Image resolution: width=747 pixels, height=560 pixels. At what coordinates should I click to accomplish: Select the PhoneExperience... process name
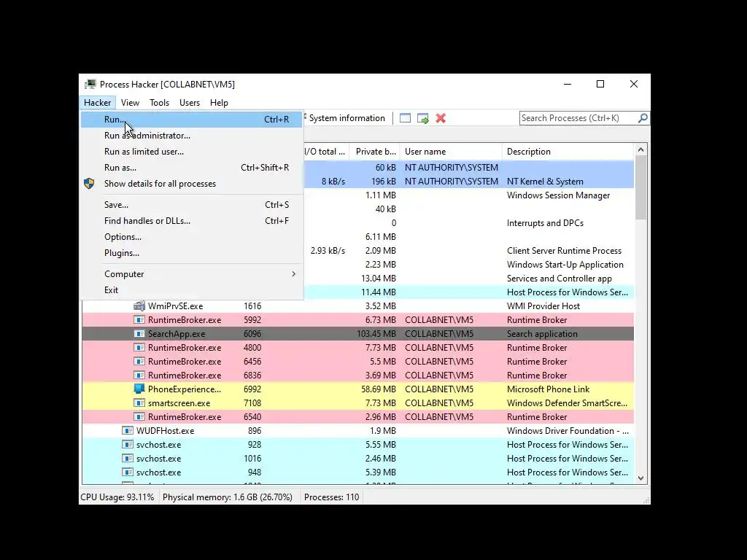(x=185, y=389)
